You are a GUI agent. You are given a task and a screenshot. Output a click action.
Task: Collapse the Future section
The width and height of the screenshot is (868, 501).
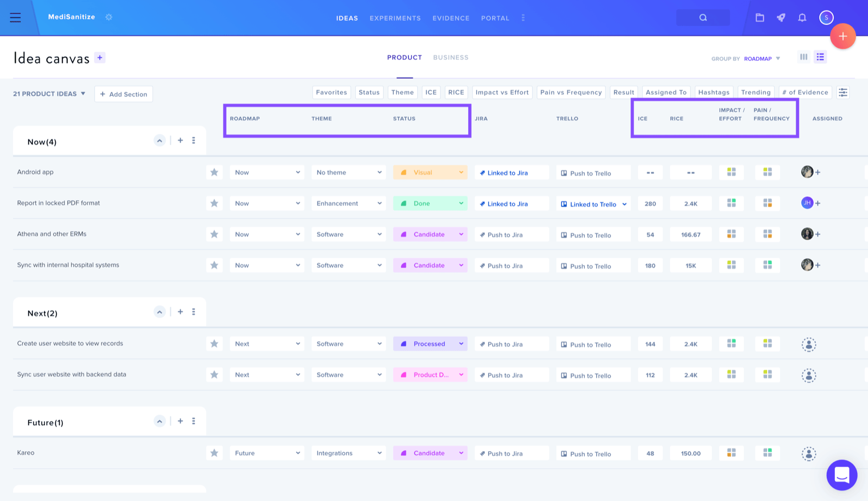coord(159,421)
